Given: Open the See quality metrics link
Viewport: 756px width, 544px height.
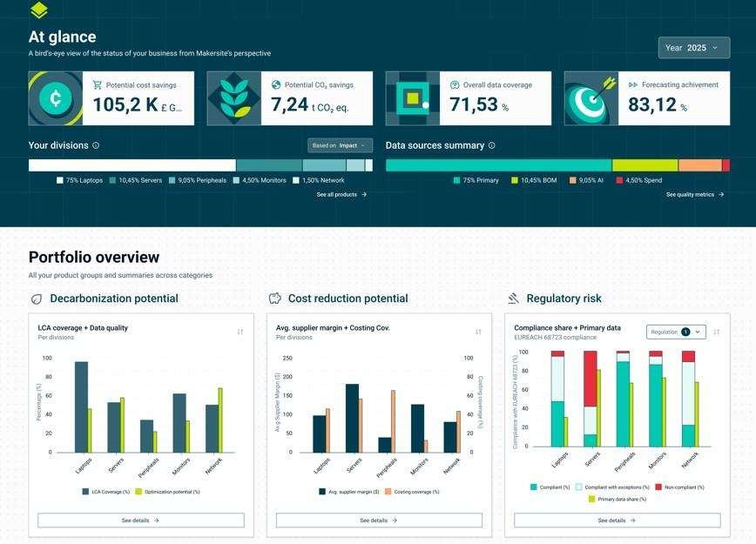Looking at the screenshot, I should coord(695,195).
